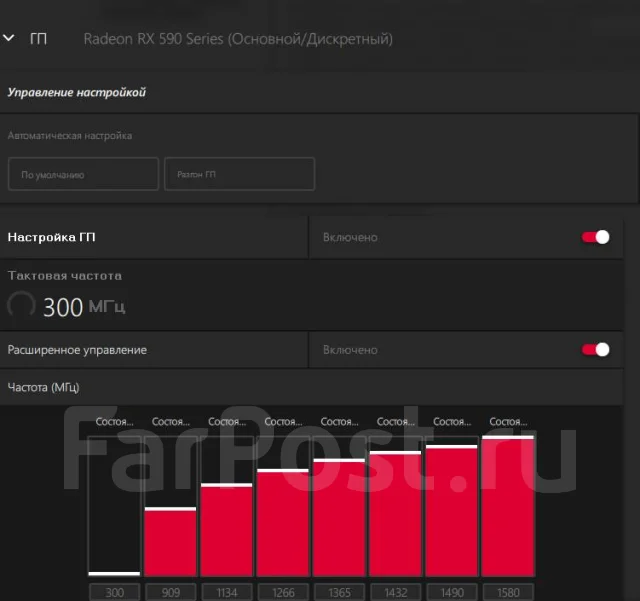Image resolution: width=640 pixels, height=601 pixels.
Task: Click the 1432 MHz state bar slider
Action: click(396, 506)
